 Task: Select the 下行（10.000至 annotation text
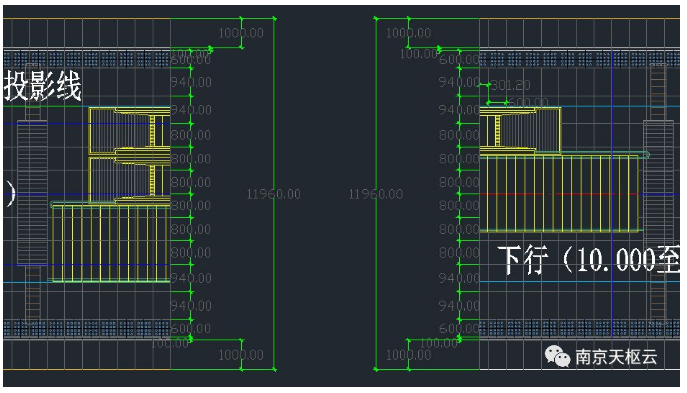[588, 260]
